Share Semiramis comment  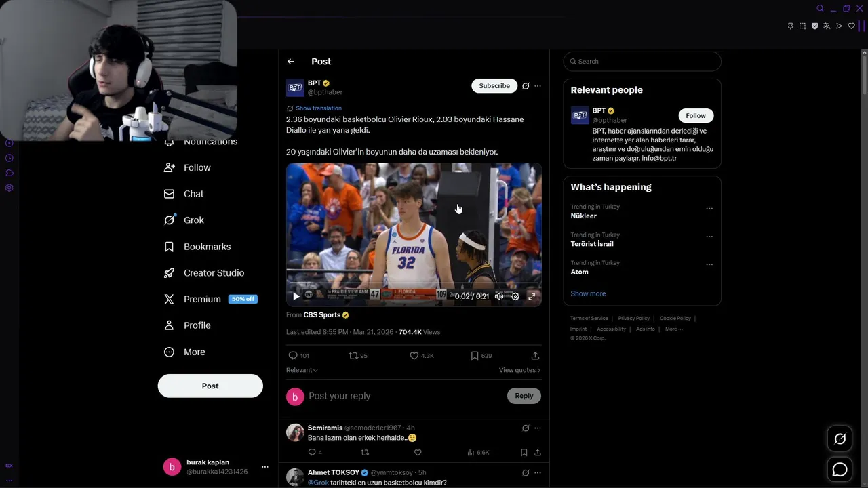click(x=538, y=453)
